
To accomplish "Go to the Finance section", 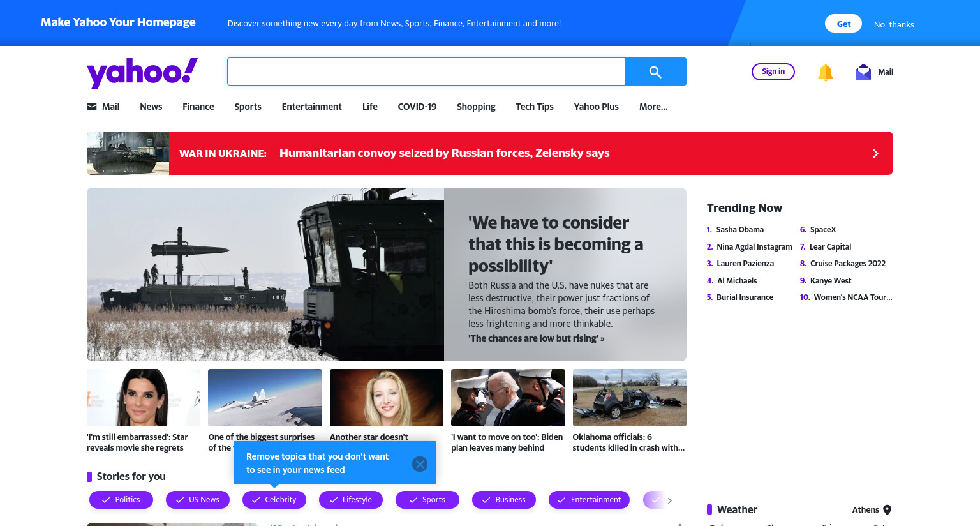I will (198, 107).
